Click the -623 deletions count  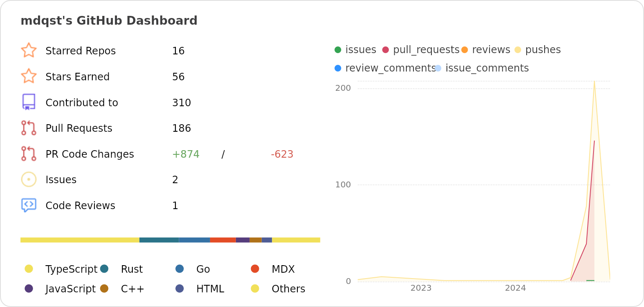pos(282,154)
